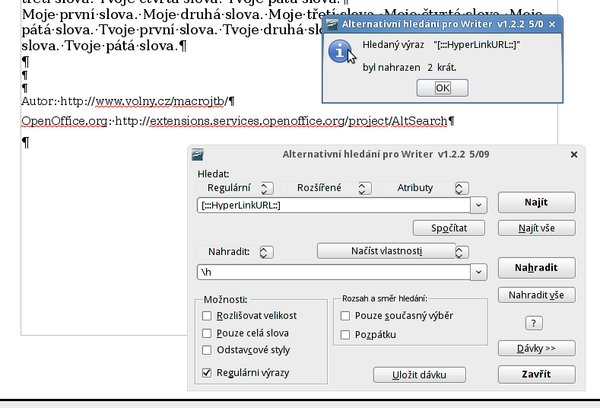Enable Odstavcové styly checkbox

coord(207,350)
